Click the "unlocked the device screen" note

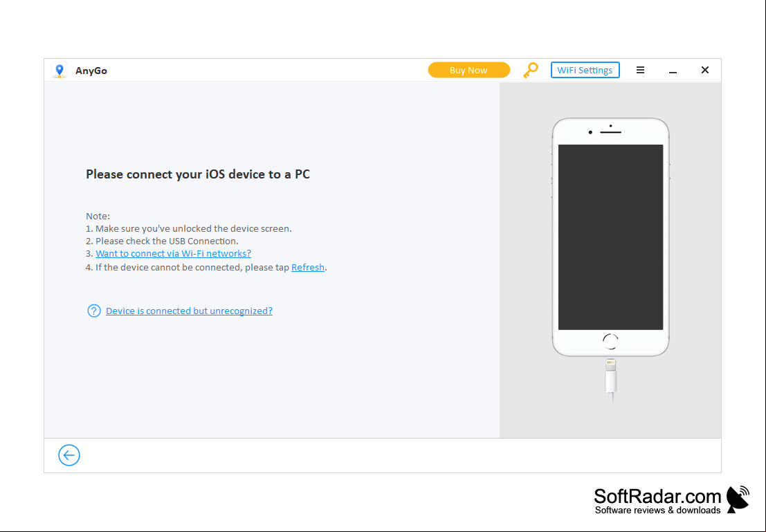tap(189, 228)
